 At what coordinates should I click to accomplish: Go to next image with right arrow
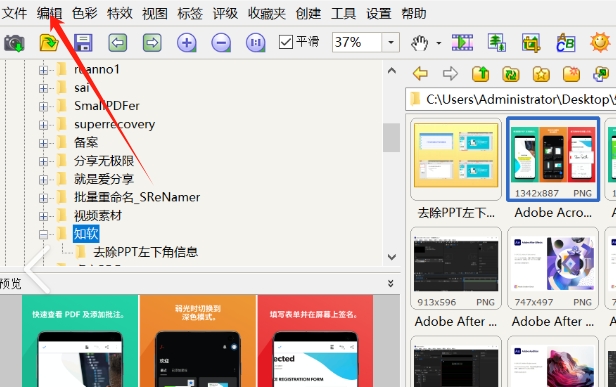152,42
